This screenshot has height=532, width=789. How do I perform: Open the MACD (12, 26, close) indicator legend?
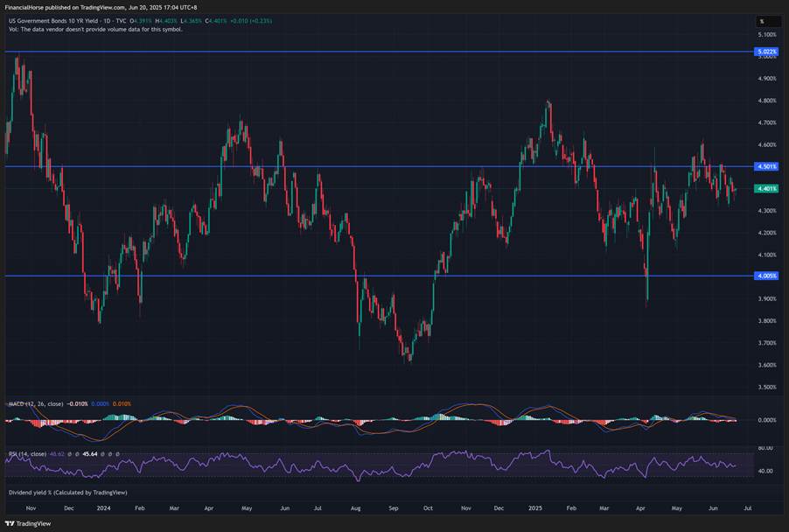(36, 404)
